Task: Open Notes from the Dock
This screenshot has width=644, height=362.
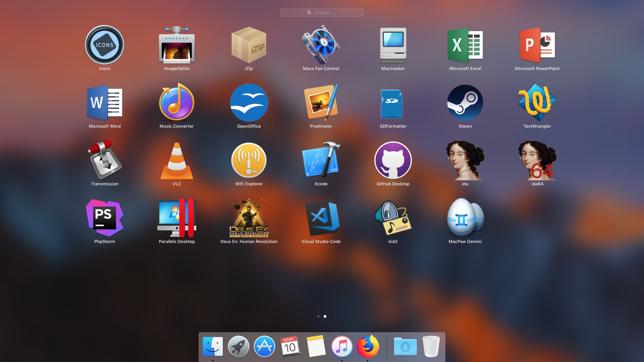Action: [x=316, y=347]
